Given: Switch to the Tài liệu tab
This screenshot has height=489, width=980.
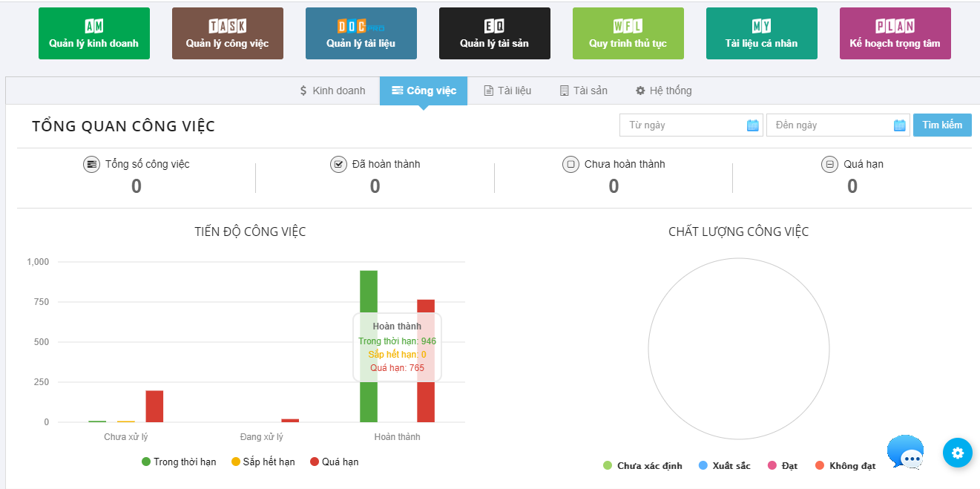Looking at the screenshot, I should click(x=507, y=91).
